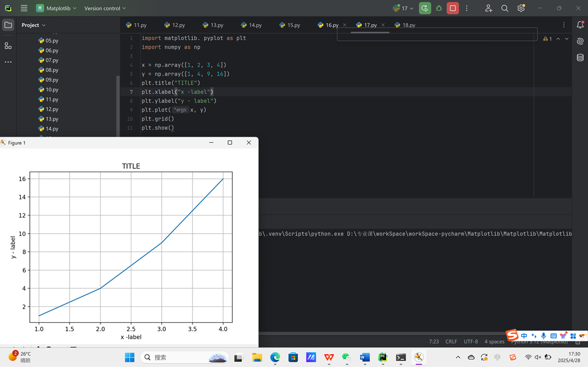Switch to the 13.py editor tab
This screenshot has width=588, height=367.
pos(213,25)
